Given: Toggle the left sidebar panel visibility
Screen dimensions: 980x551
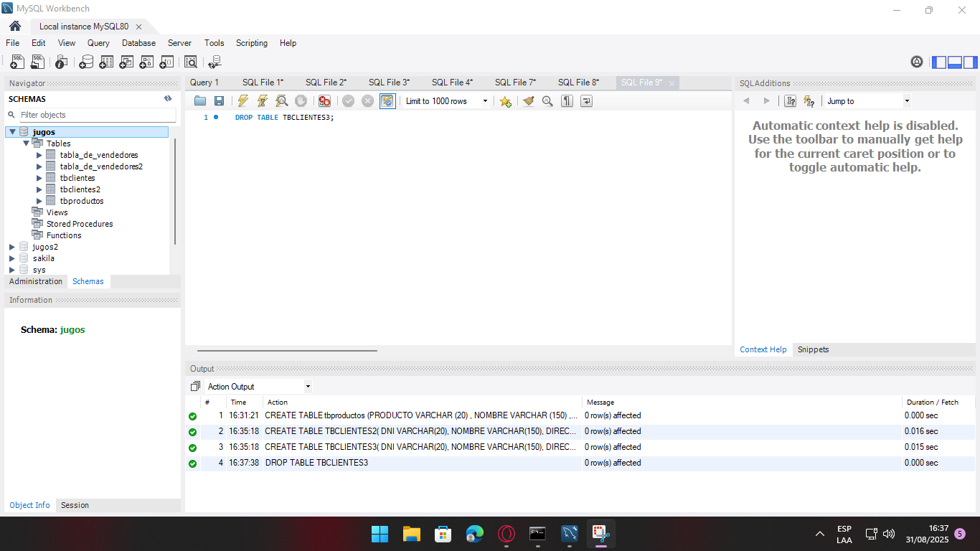Looking at the screenshot, I should 939,62.
